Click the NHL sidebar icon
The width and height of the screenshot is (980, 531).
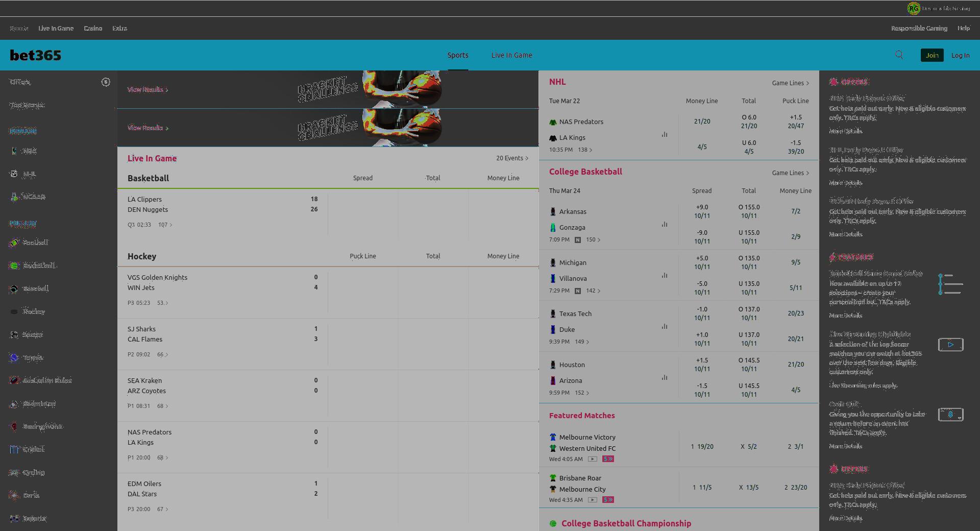pos(14,174)
